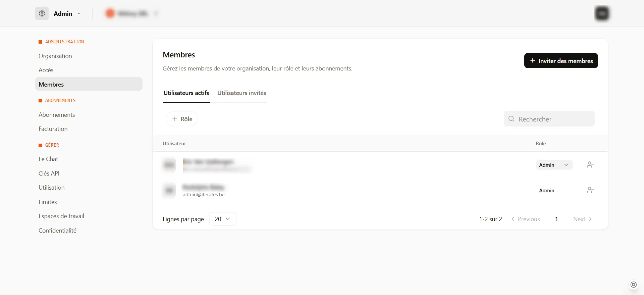Click the Rôle column header
This screenshot has height=295, width=644.
541,144
